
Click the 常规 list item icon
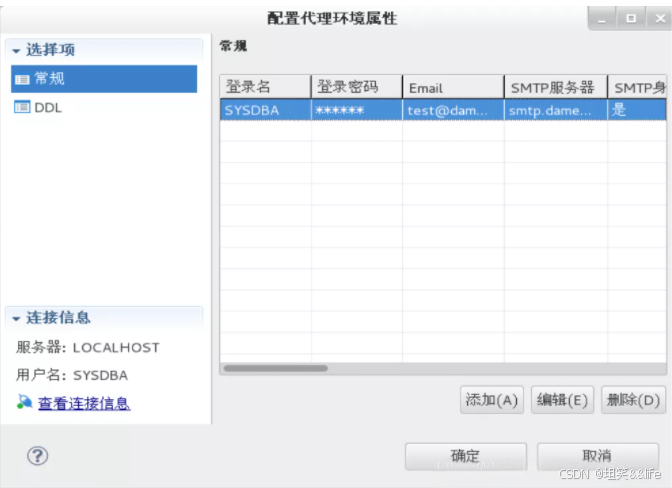point(22,79)
